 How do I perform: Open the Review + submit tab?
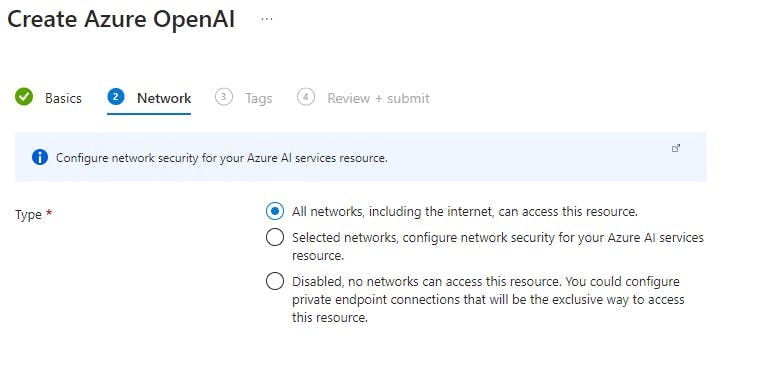pos(379,98)
